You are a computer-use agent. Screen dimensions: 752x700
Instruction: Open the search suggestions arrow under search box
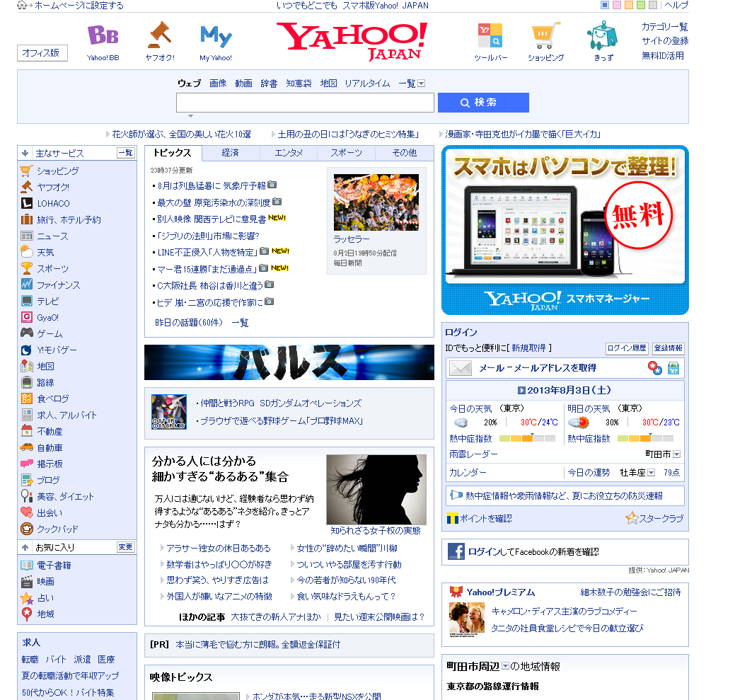click(190, 116)
